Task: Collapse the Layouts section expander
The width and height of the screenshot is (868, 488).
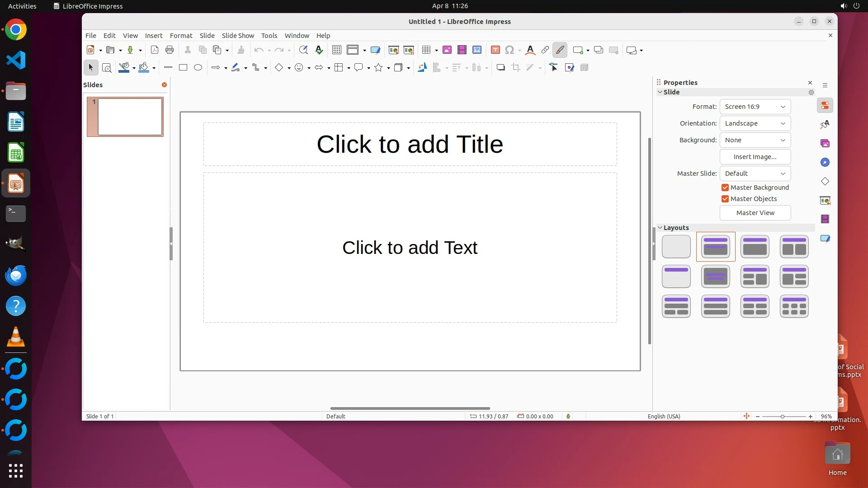Action: coord(660,228)
